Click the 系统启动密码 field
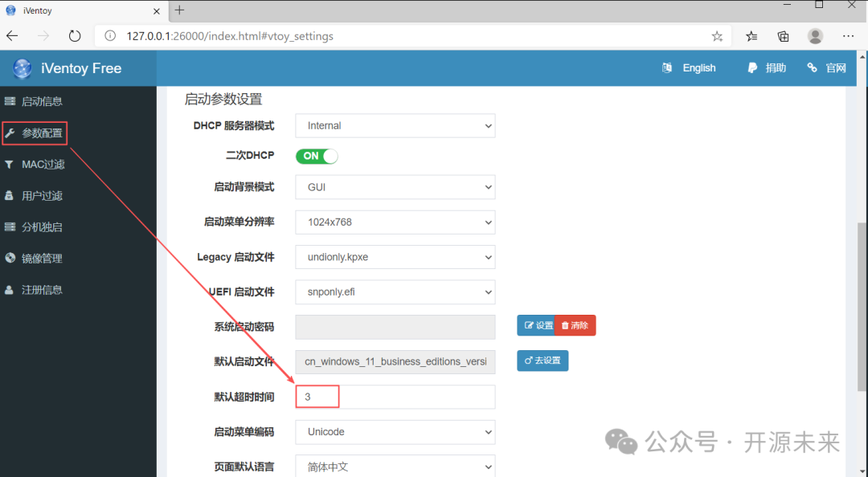868x477 pixels. 395,327
